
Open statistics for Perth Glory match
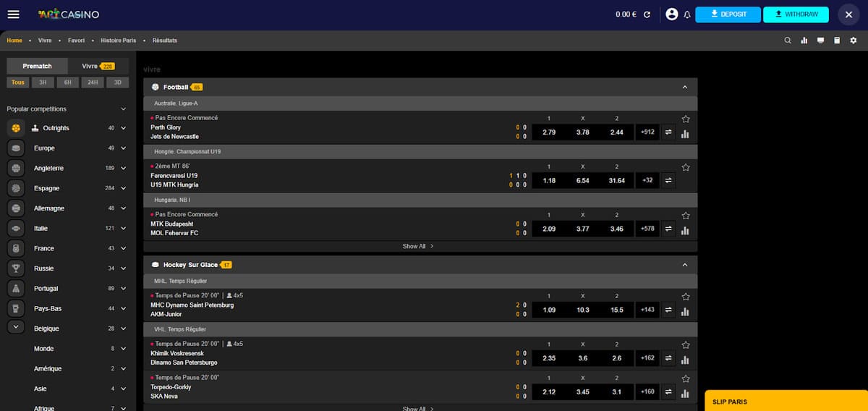tap(685, 134)
